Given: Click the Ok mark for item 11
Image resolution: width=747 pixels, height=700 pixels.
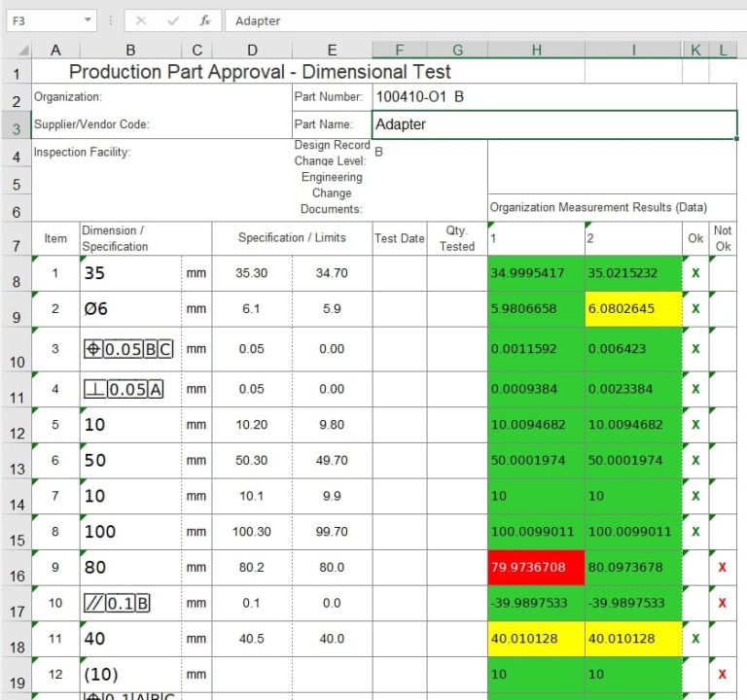Looking at the screenshot, I should click(x=695, y=639).
